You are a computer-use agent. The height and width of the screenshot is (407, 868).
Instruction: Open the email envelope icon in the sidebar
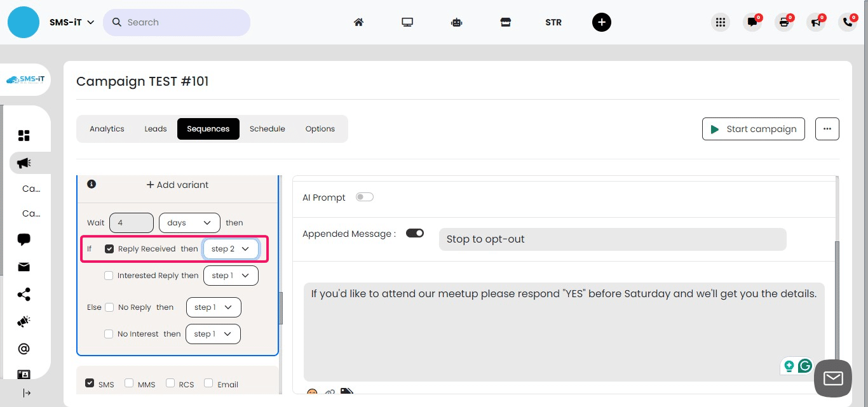point(24,267)
